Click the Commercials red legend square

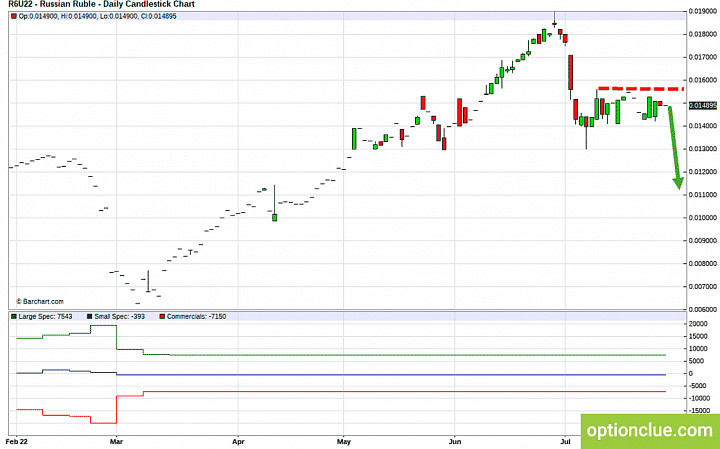[x=162, y=316]
